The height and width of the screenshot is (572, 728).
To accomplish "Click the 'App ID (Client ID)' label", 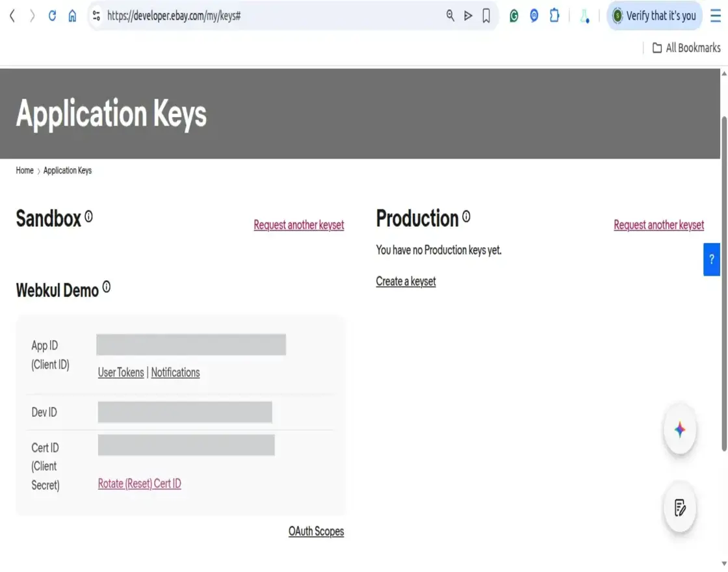I will (x=50, y=355).
